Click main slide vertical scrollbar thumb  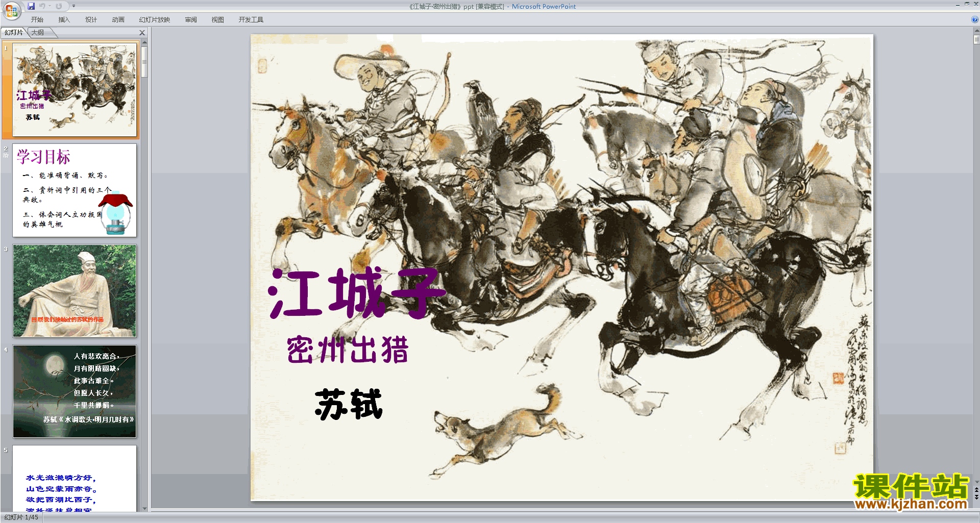[976, 39]
